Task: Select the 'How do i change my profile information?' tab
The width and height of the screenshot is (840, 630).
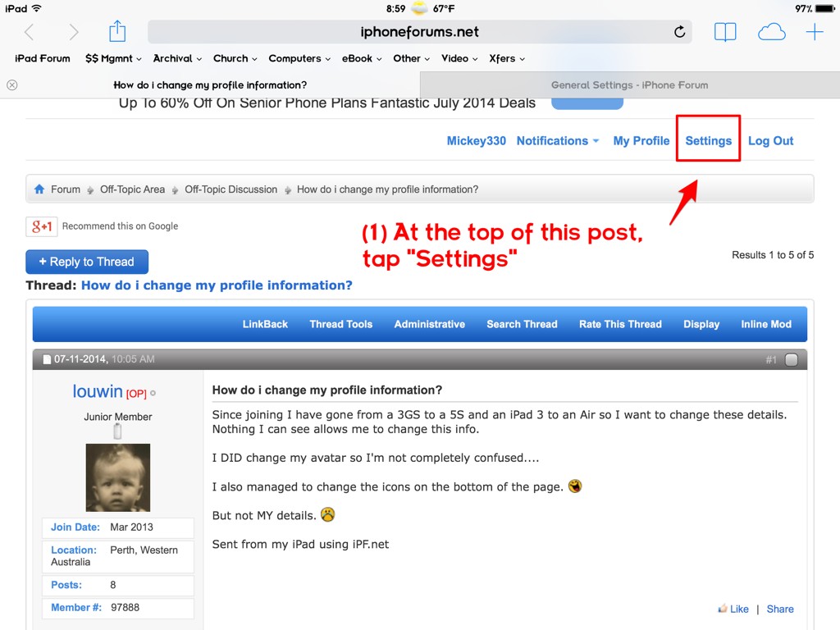Action: [x=210, y=84]
